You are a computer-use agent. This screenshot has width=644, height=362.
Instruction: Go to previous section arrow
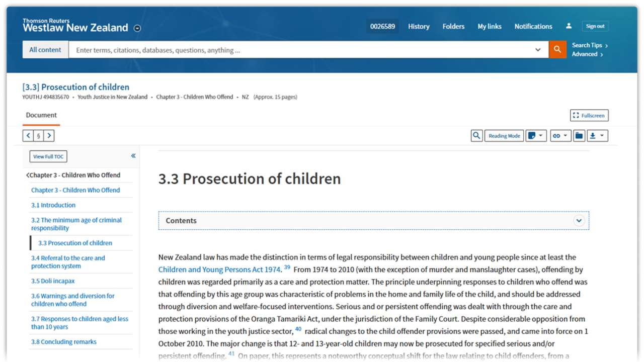[x=28, y=136]
